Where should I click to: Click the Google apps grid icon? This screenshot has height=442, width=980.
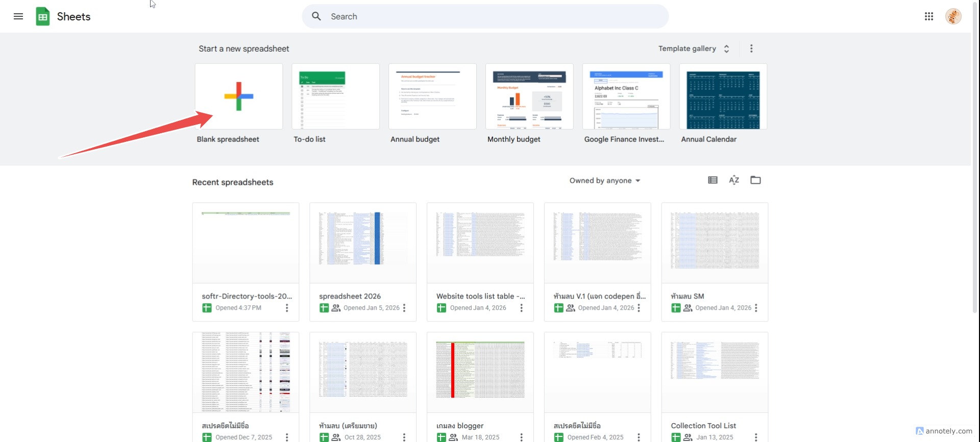[928, 16]
